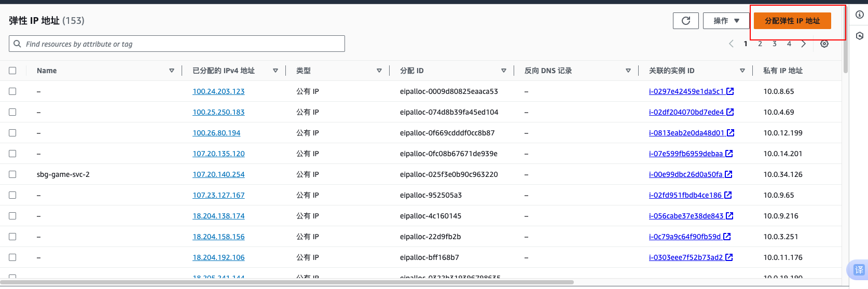Image resolution: width=868 pixels, height=289 pixels.
Task: Sort by Name column arrow
Action: (x=172, y=71)
